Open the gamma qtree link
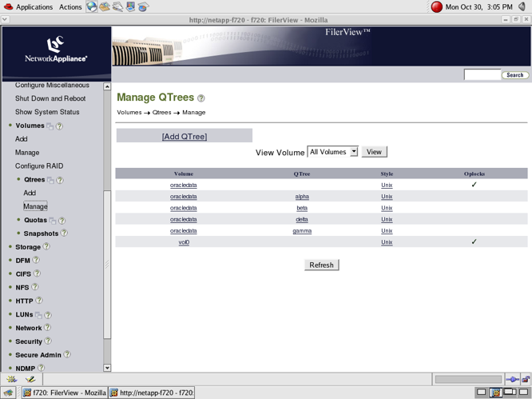The image size is (532, 399). point(302,231)
